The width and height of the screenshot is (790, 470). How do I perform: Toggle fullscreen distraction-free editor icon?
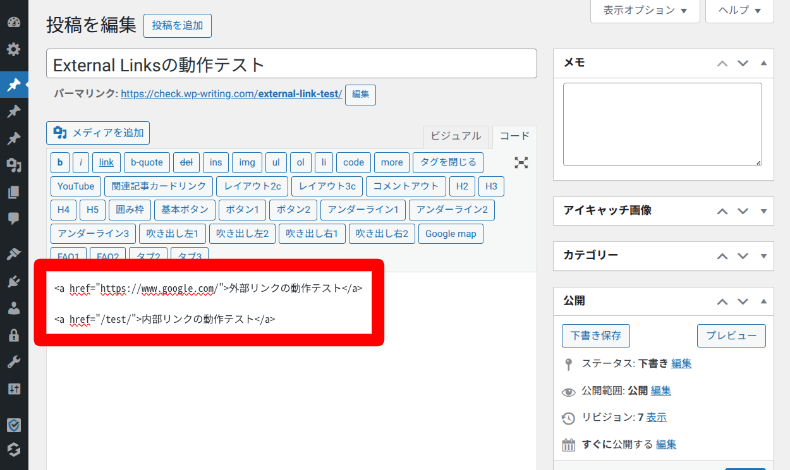click(521, 162)
